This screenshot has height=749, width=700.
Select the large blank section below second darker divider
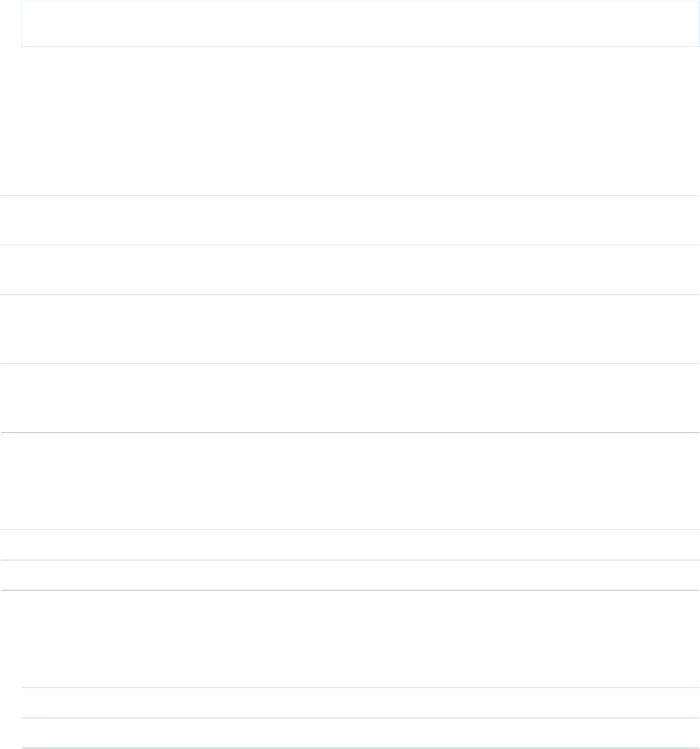pos(350,639)
